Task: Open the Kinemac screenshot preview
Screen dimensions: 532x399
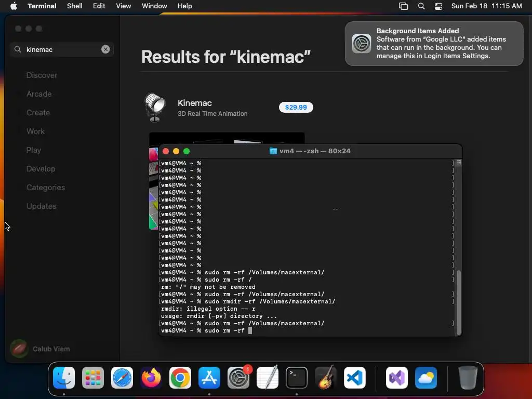Action: point(227,138)
